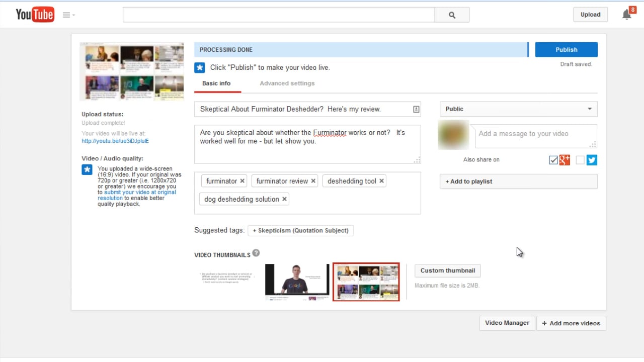
Task: Open the video thumbnails help icon
Action: pos(256,253)
